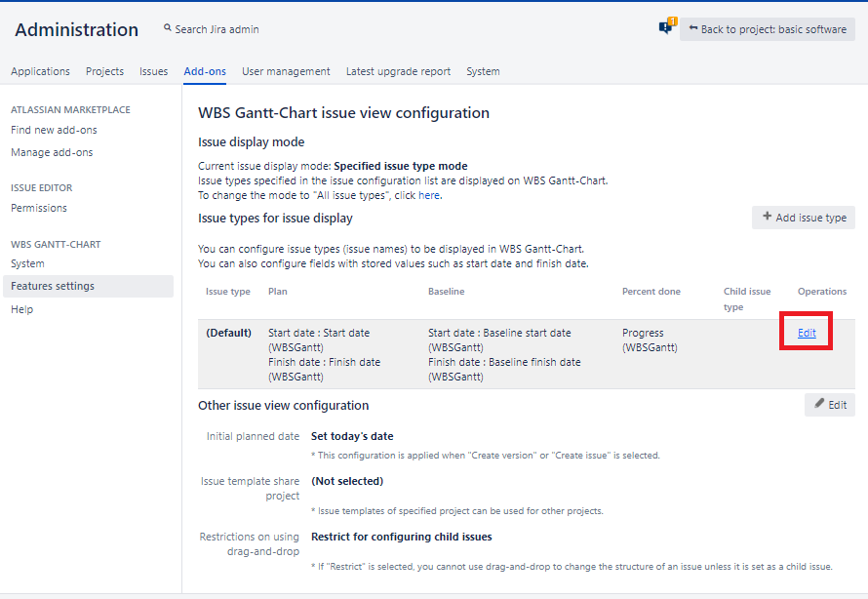Click the Percent done column header

click(x=651, y=291)
